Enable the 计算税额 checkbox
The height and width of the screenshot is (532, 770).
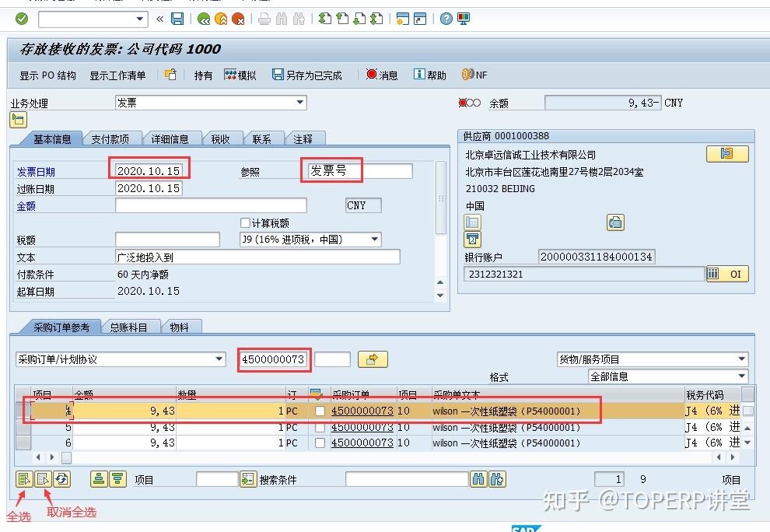[246, 222]
